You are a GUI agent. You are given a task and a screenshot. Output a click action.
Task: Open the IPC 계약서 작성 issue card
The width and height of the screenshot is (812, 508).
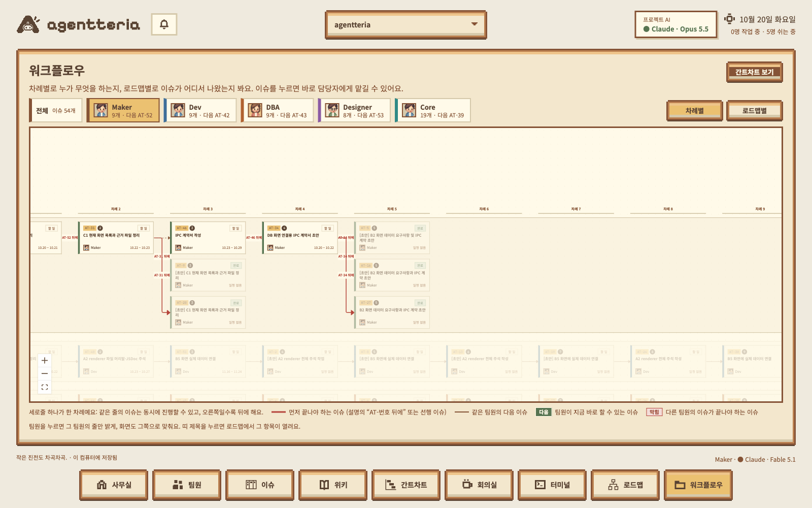208,238
